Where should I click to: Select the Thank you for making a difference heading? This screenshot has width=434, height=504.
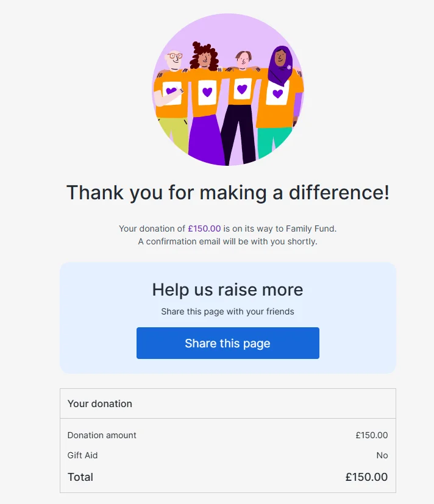tap(227, 192)
